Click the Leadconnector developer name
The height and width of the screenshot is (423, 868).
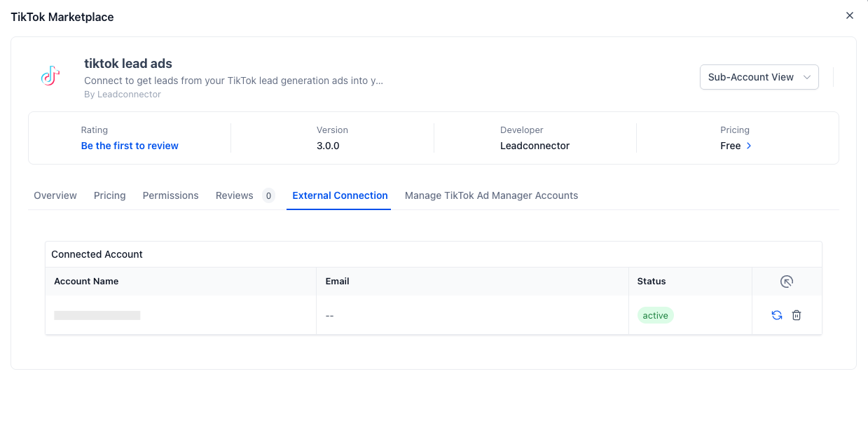pyautogui.click(x=535, y=146)
